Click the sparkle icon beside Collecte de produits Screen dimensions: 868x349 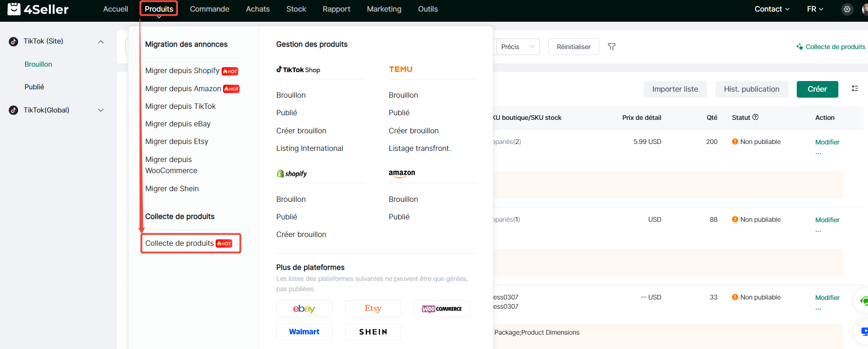(x=800, y=47)
